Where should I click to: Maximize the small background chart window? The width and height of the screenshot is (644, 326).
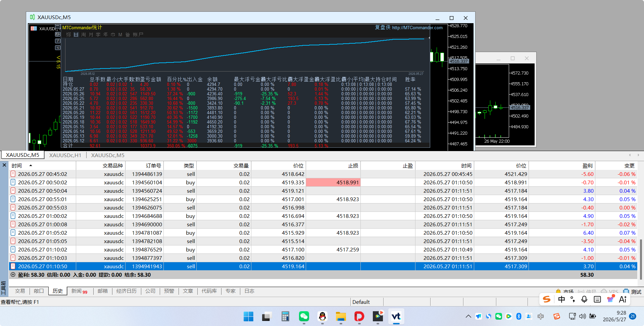click(512, 58)
